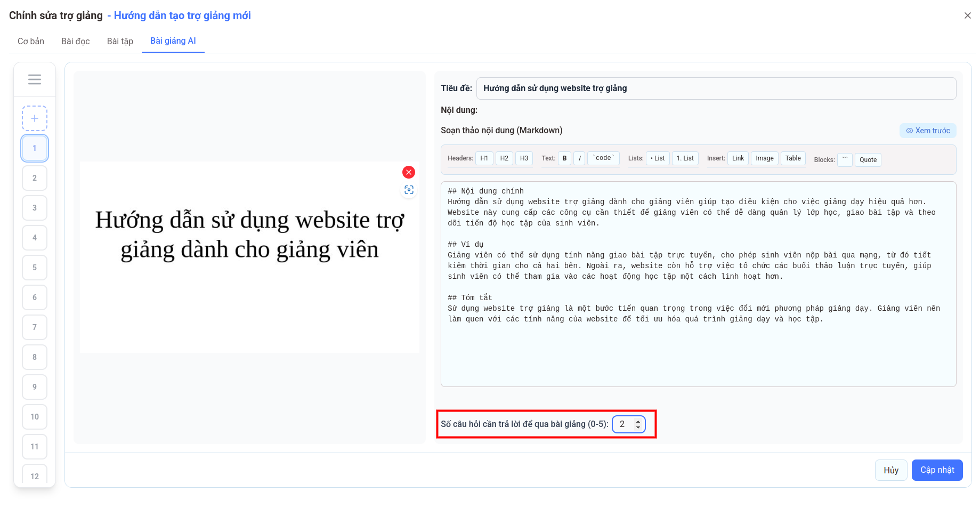Insert a bullet list

pos(657,158)
